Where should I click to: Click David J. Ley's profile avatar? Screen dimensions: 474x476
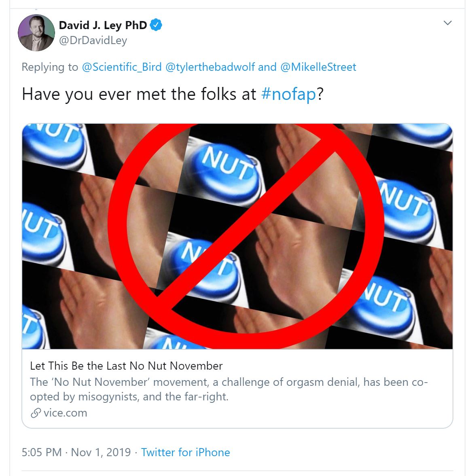tap(36, 33)
